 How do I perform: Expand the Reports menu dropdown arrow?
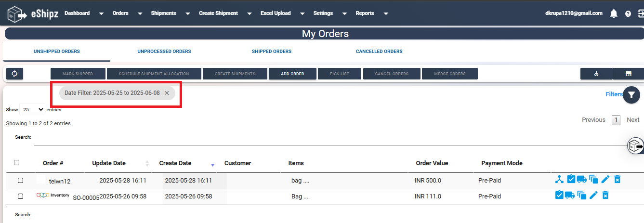click(x=386, y=13)
